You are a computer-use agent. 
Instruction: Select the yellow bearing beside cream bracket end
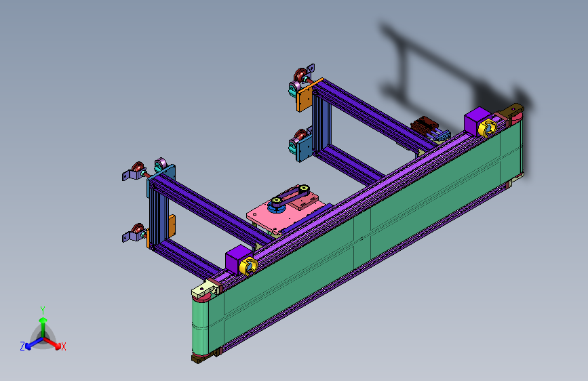pos(248,266)
